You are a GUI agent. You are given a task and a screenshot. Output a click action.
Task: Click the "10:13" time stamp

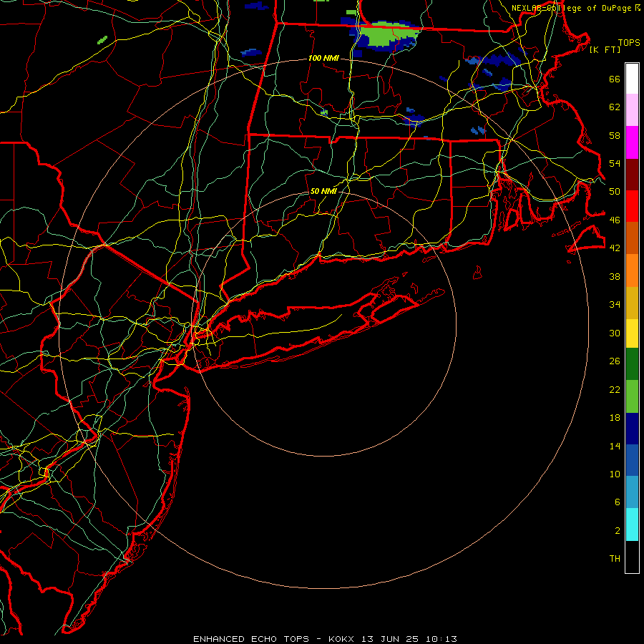(x=441, y=639)
